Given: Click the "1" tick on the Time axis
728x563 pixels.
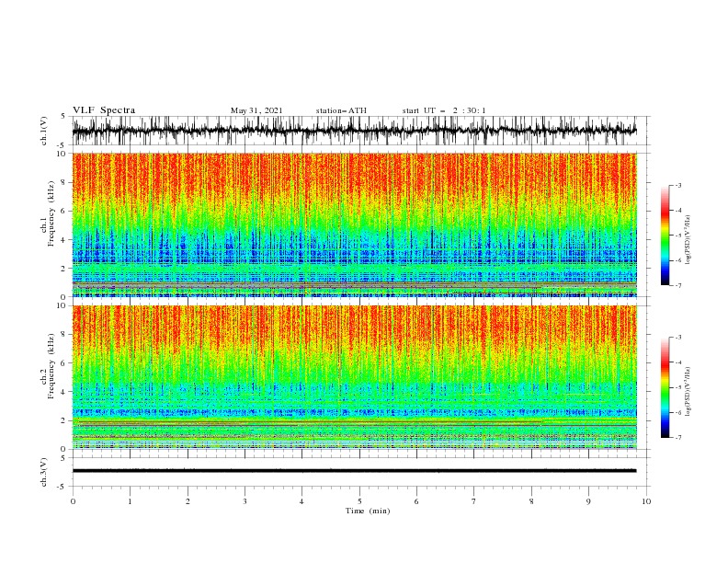Looking at the screenshot, I should [130, 501].
